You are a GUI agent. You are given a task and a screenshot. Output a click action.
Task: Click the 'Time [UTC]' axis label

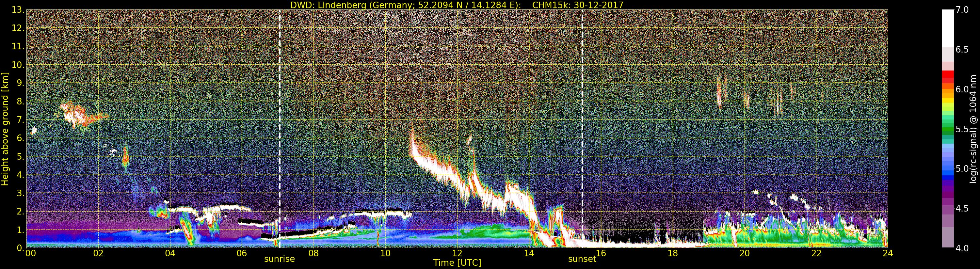pyautogui.click(x=457, y=262)
